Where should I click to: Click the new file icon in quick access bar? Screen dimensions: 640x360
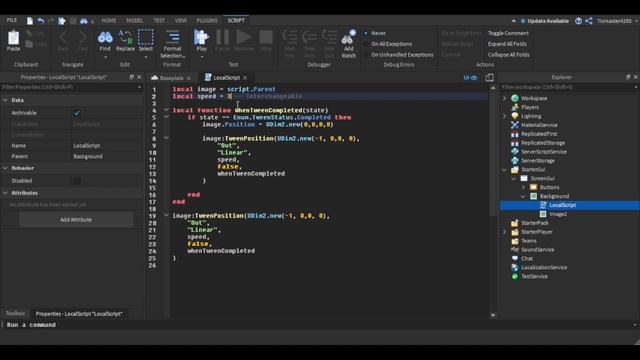(x=30, y=20)
